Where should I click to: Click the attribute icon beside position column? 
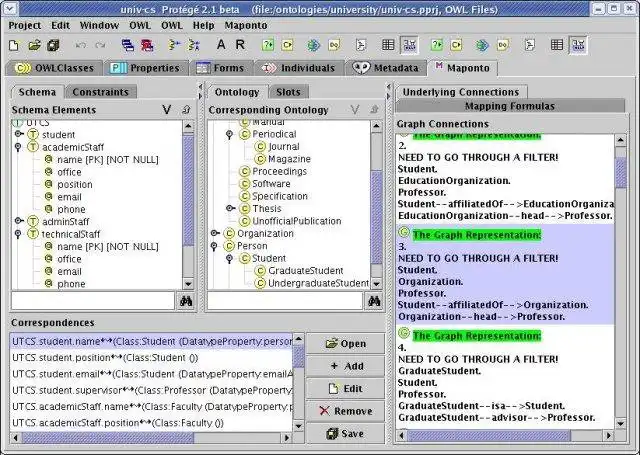coord(49,184)
